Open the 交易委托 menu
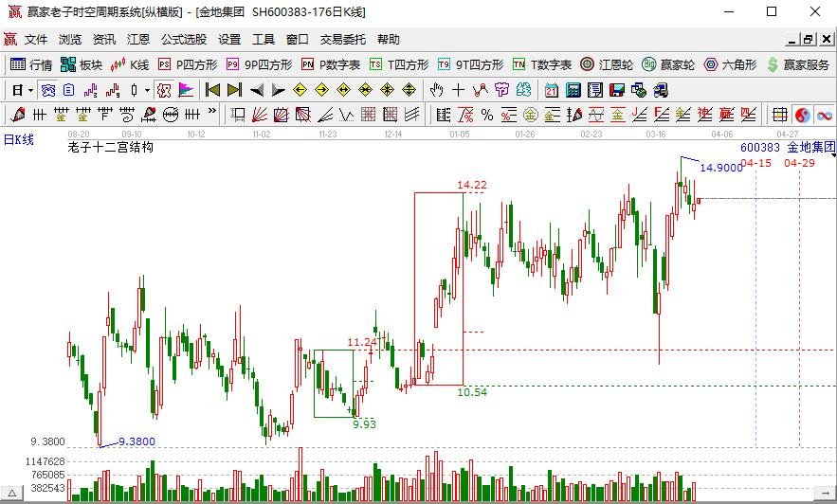Viewport: 837px width, 504px height. pos(343,40)
